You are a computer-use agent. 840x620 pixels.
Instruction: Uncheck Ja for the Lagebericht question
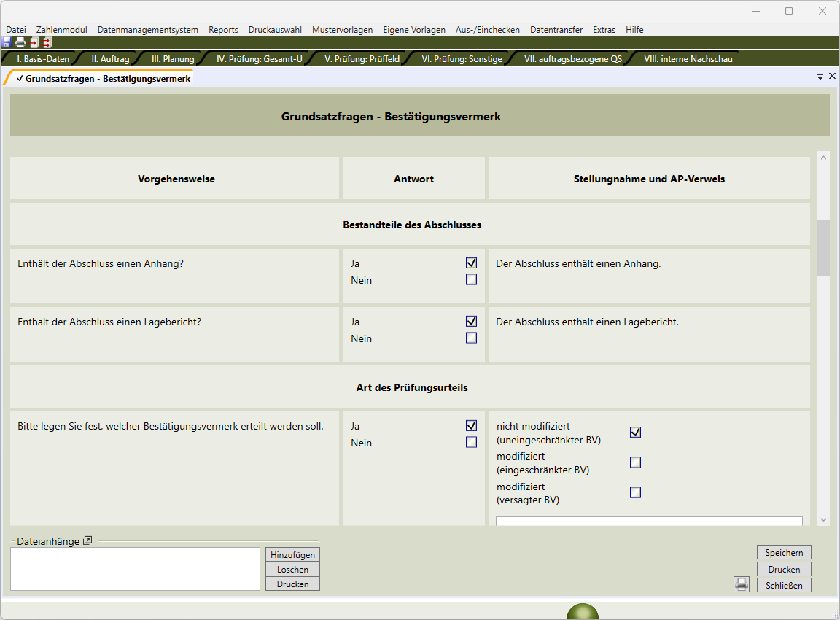(x=471, y=321)
